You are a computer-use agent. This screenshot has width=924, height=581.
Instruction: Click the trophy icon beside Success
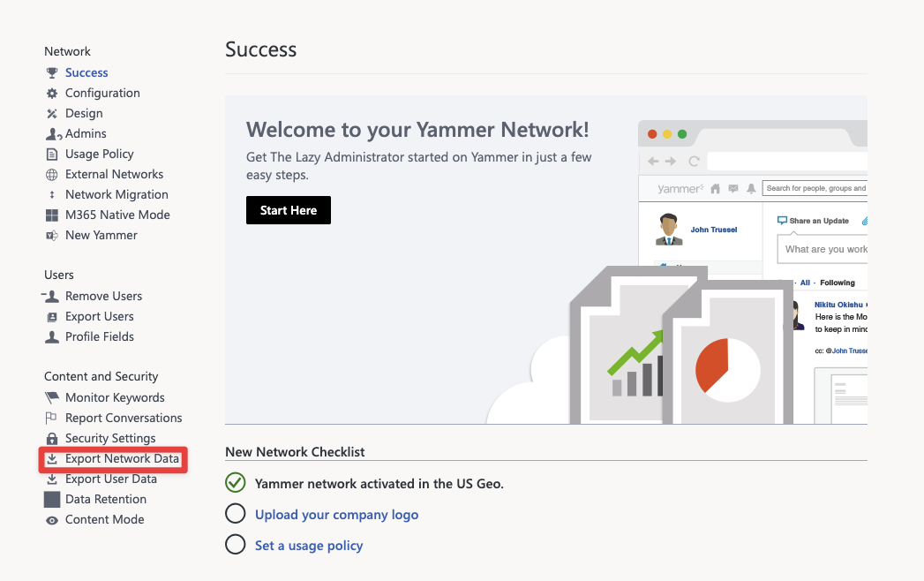point(52,72)
